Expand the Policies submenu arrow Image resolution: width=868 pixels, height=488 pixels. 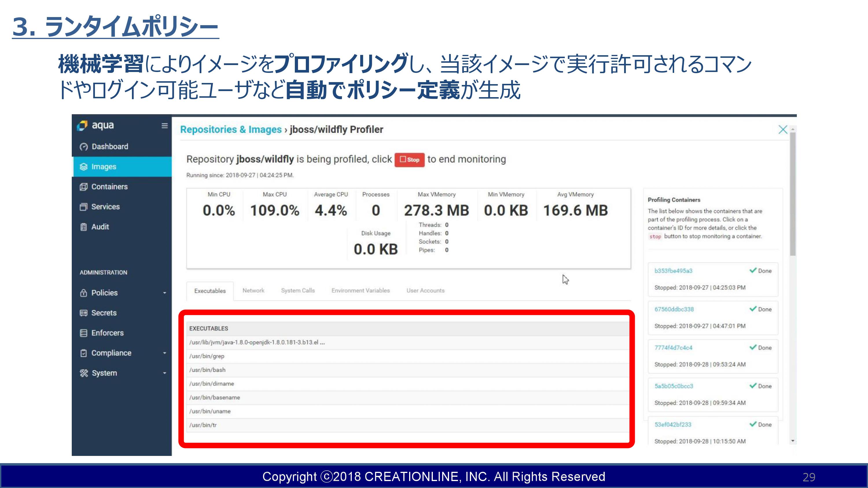[x=164, y=293]
